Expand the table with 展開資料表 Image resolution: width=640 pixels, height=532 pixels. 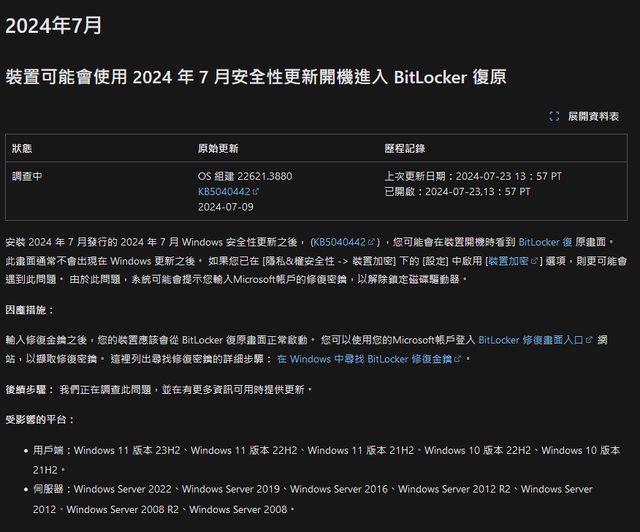[593, 116]
